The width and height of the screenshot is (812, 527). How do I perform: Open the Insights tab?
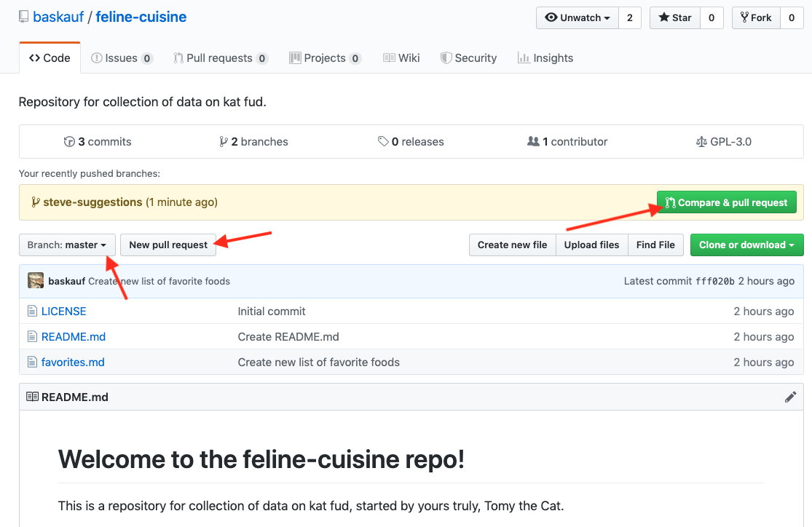pos(545,58)
